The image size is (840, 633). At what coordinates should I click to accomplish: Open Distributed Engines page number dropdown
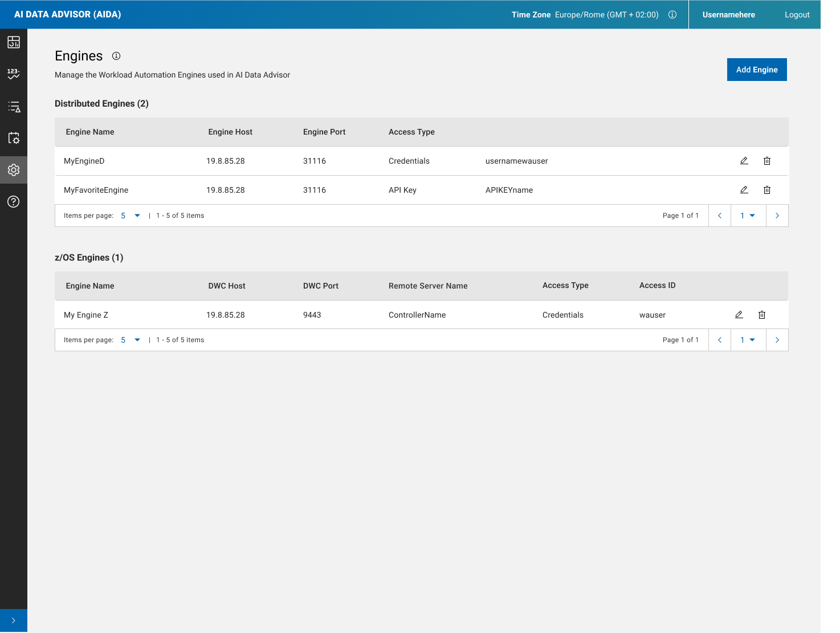(x=748, y=216)
